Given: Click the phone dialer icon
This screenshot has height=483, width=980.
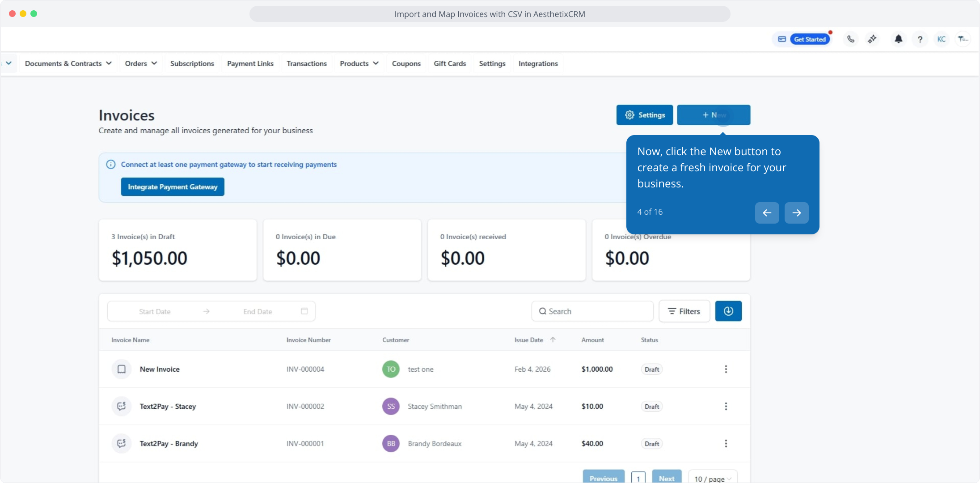Looking at the screenshot, I should 851,39.
